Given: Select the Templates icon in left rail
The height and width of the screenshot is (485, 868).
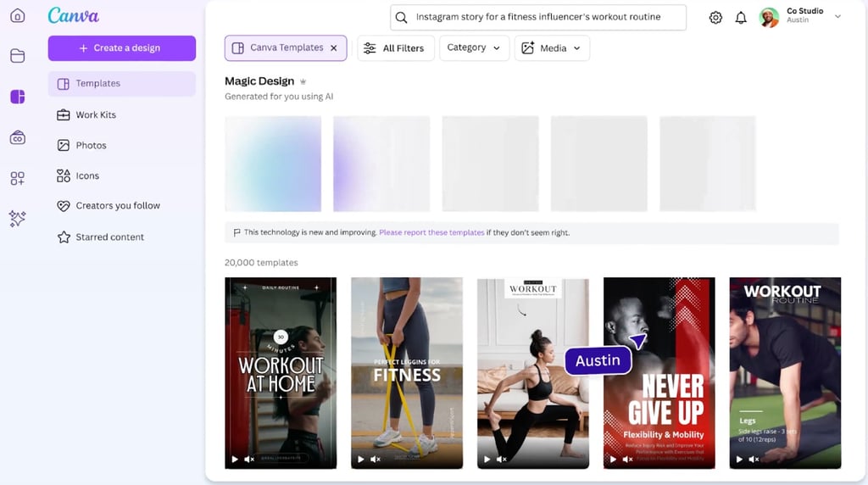Looking at the screenshot, I should tap(17, 97).
